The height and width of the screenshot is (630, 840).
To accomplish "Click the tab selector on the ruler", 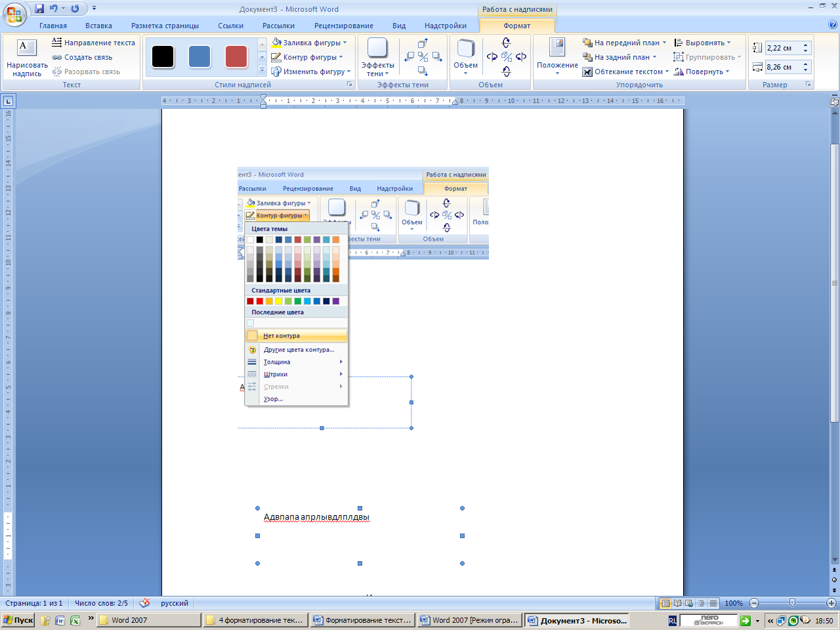I will 8,101.
